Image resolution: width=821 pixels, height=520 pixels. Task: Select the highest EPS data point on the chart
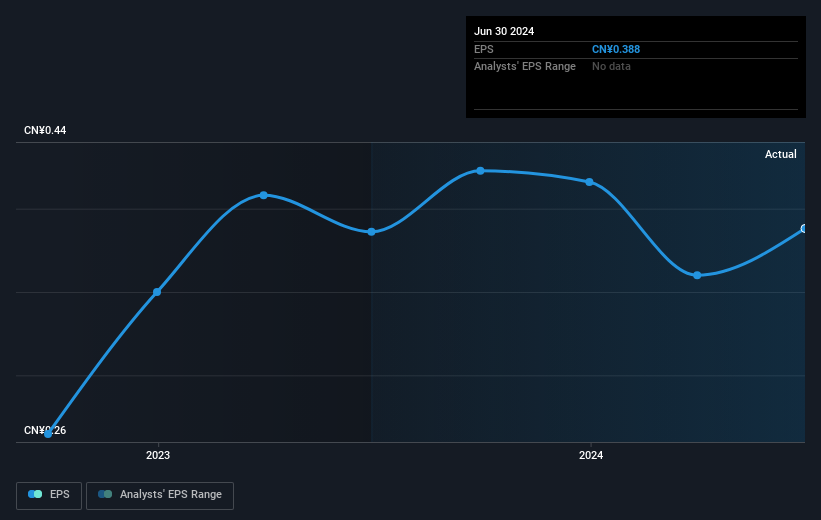pyautogui.click(x=480, y=171)
